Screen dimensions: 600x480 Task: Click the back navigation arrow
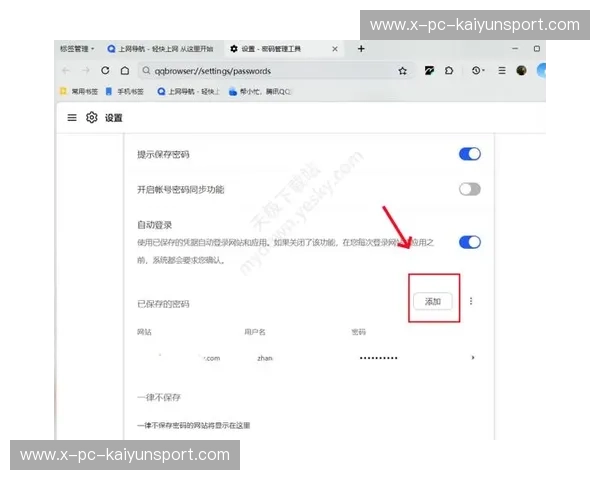pyautogui.click(x=65, y=70)
